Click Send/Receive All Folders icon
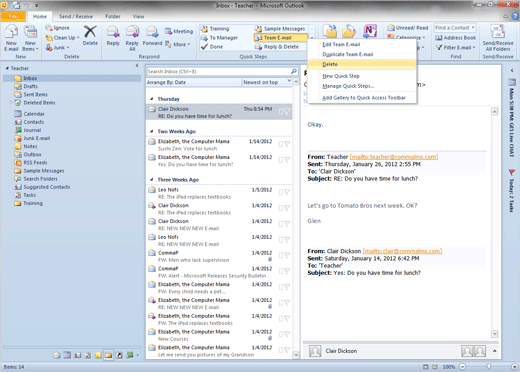 (498, 32)
